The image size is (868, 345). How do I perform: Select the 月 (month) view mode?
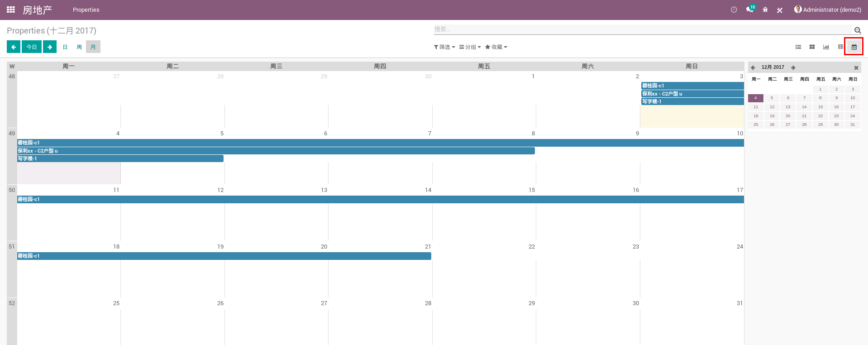coord(93,47)
